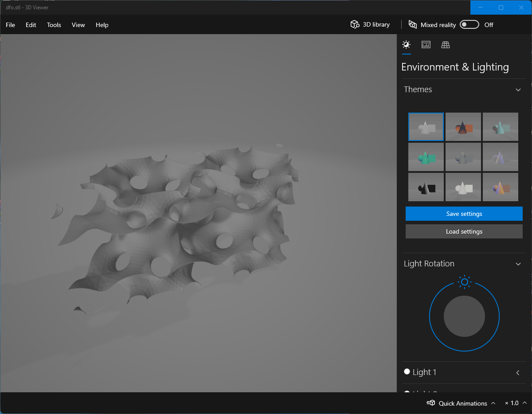Expand the Light 1 settings arrow

click(518, 373)
